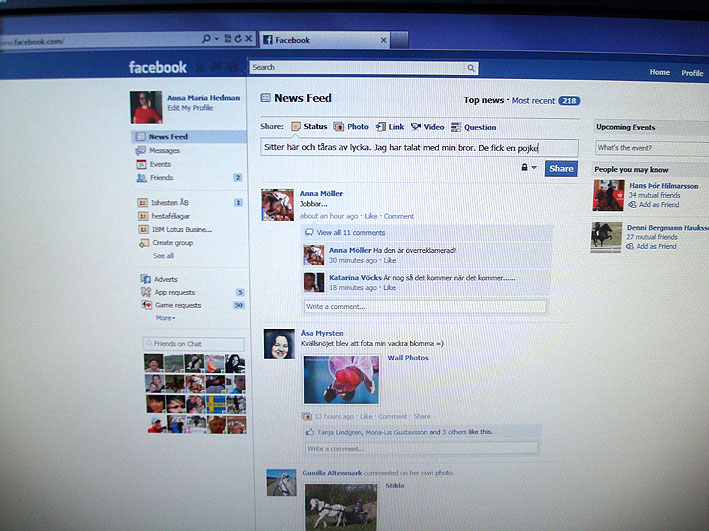
Task: Click Edit My Profile link
Action: pyautogui.click(x=190, y=108)
